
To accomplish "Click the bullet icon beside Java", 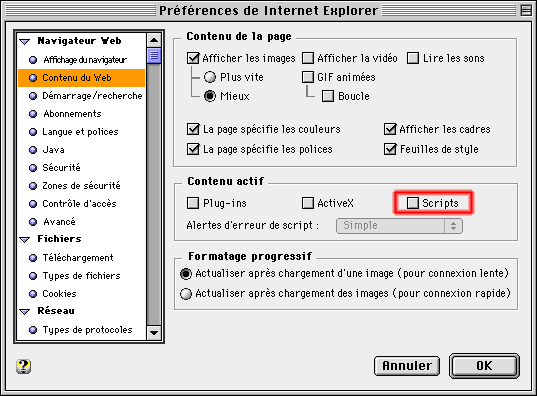I will tap(33, 150).
